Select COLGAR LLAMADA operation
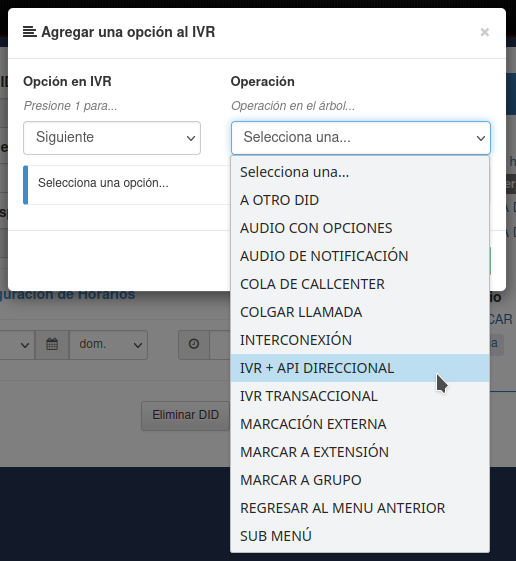This screenshot has height=561, width=516. pos(360,312)
